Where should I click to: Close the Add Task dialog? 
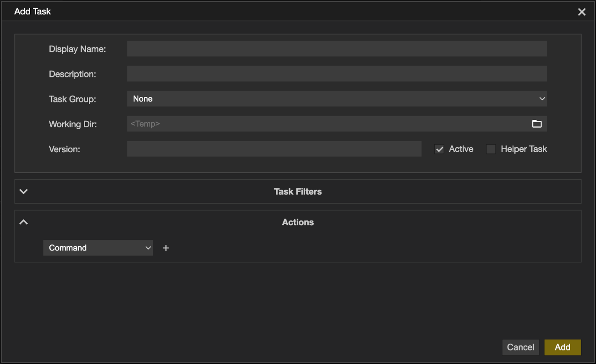pyautogui.click(x=582, y=12)
